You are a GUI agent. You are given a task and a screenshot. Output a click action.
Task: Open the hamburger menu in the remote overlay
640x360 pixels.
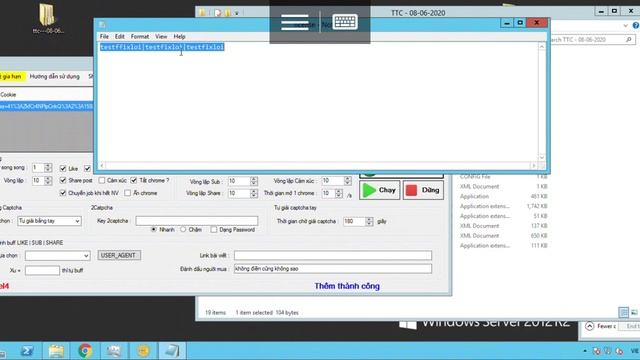click(x=295, y=22)
